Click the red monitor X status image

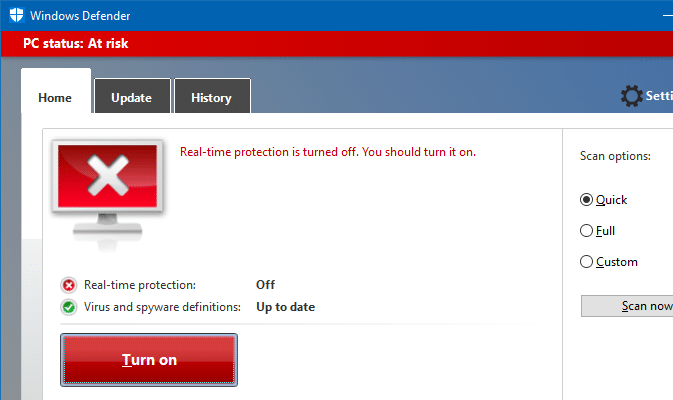(x=107, y=193)
